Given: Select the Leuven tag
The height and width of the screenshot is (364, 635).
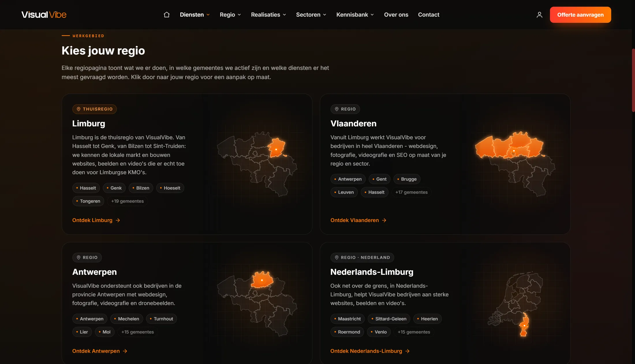Looking at the screenshot, I should click(x=344, y=192).
